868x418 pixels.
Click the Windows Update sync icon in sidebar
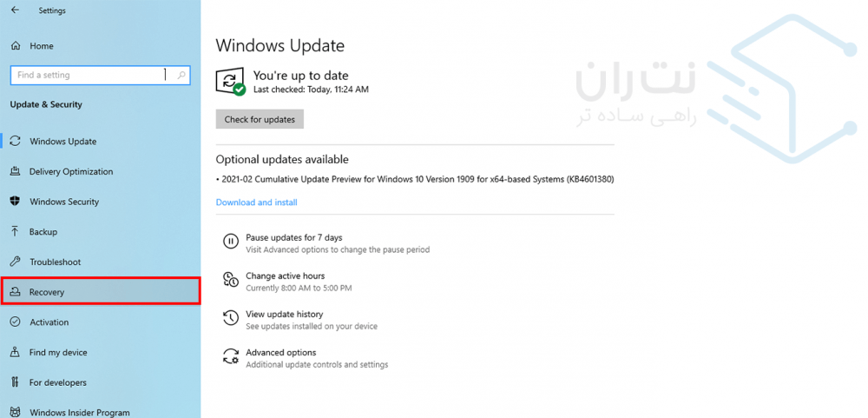click(15, 141)
